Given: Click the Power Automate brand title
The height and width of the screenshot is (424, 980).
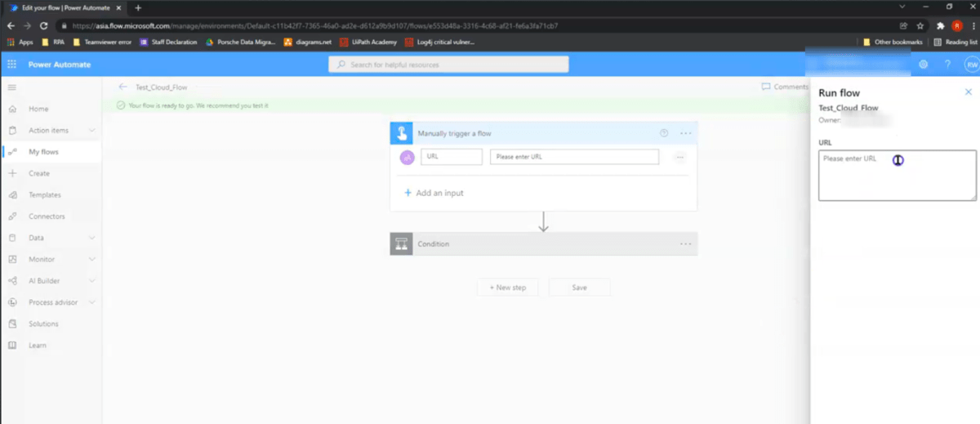Looking at the screenshot, I should pyautogui.click(x=60, y=65).
